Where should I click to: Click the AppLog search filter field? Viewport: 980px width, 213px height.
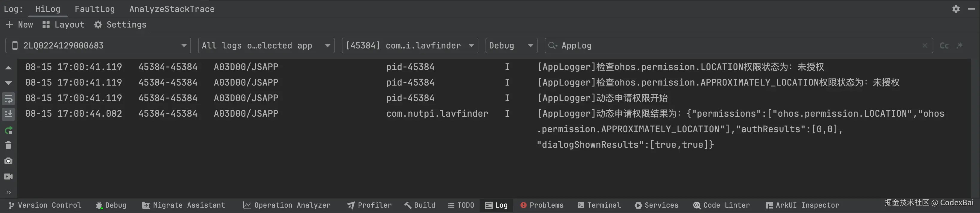(x=738, y=46)
